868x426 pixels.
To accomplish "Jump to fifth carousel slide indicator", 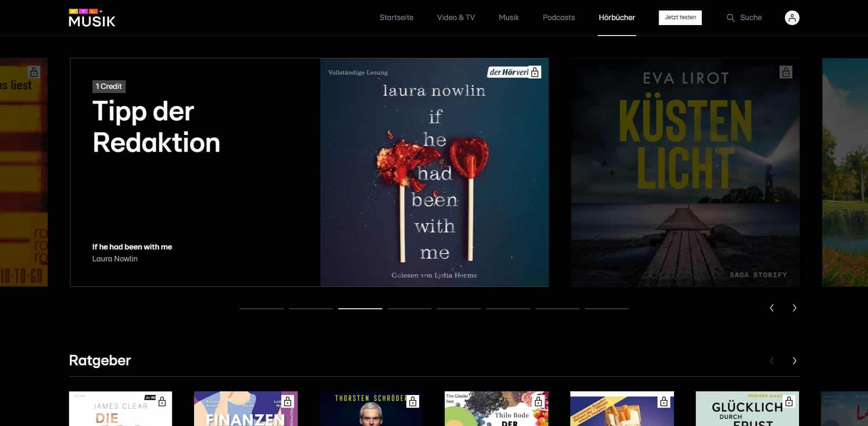I will pos(459,309).
